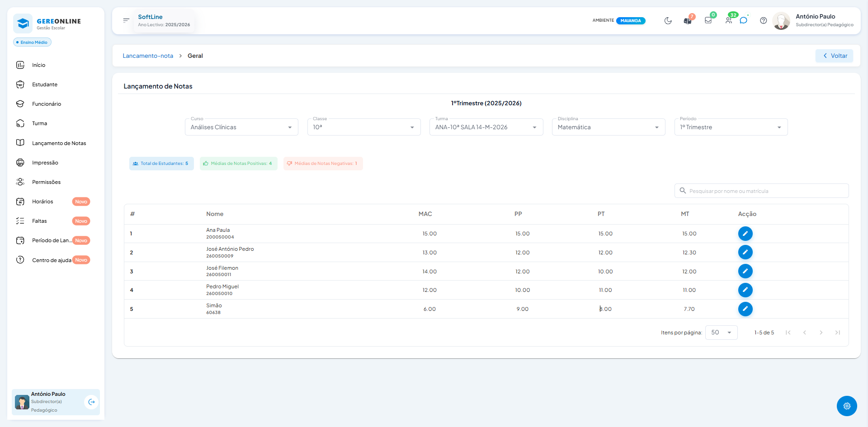The height and width of the screenshot is (427, 868).
Task: Click the Ensino Médio badge
Action: pos(32,42)
